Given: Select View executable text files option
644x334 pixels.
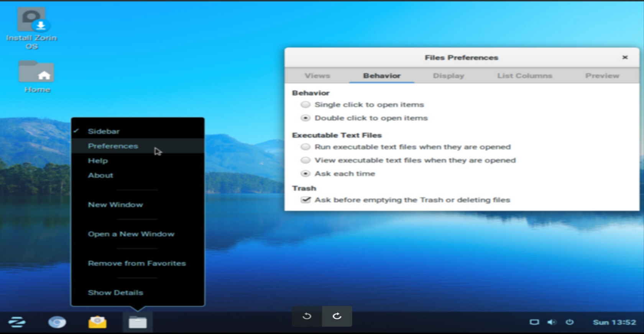Looking at the screenshot, I should point(306,160).
